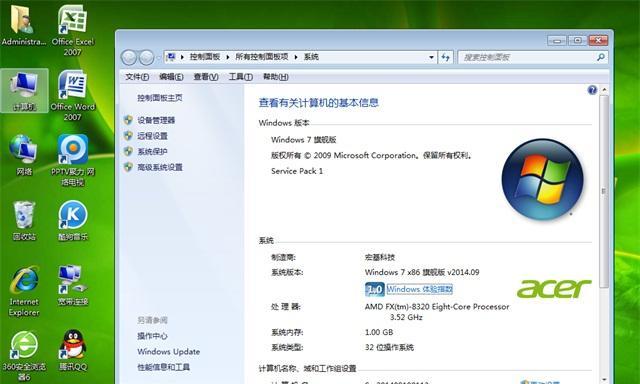This screenshot has width=640, height=384.
Task: Launch 腾讯QQ desktop shortcut
Action: point(73,350)
